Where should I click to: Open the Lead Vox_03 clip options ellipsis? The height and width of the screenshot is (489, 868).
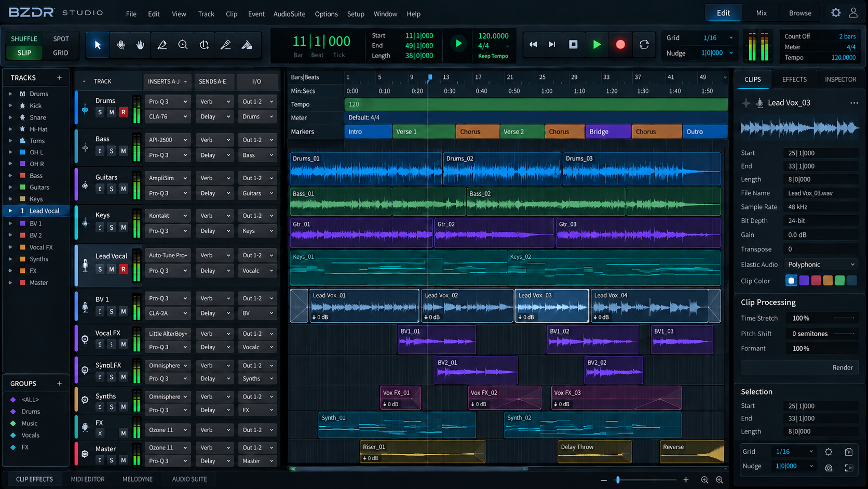click(854, 103)
